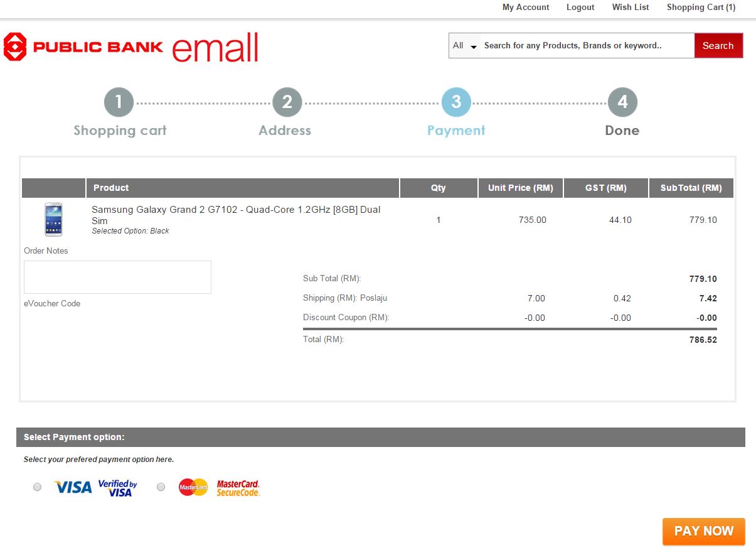This screenshot has height=560, width=756.
Task: Click the Verified by Visa logo
Action: click(118, 488)
